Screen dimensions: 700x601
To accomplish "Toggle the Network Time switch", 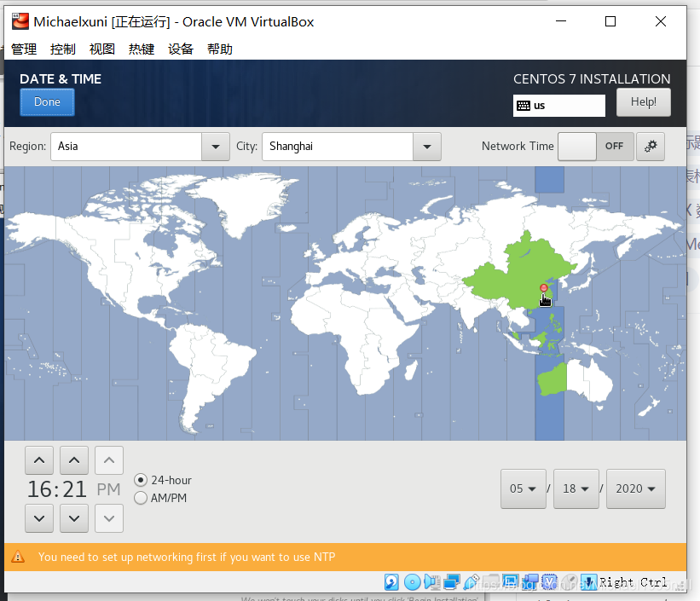I will 595,146.
